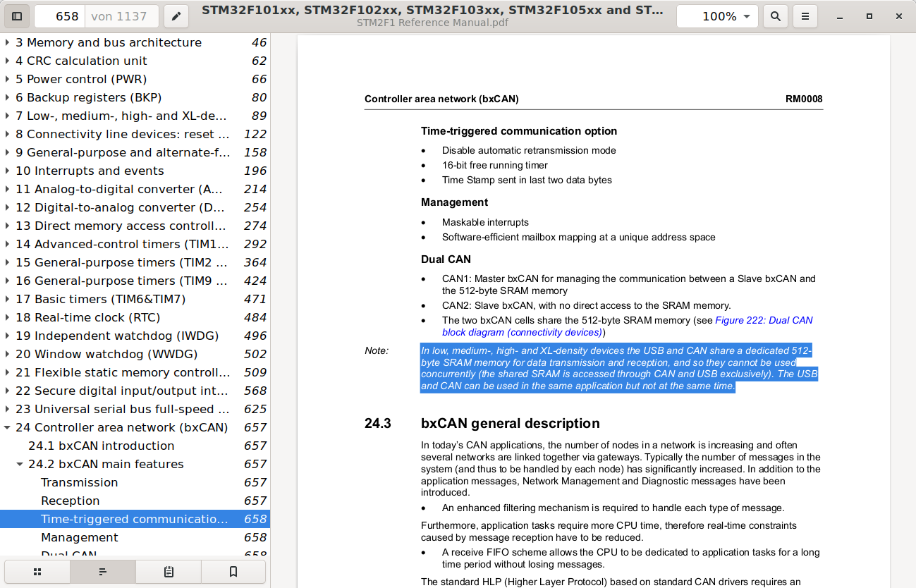The width and height of the screenshot is (916, 588).
Task: Go to 7 Low-, medium-, high- density chapter
Action: (135, 116)
